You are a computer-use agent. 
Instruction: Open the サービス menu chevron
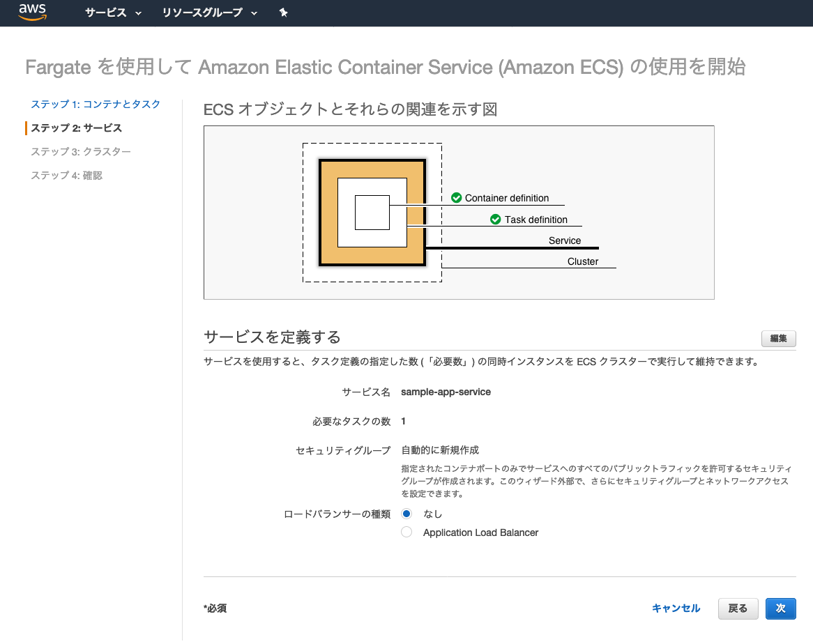pyautogui.click(x=137, y=13)
